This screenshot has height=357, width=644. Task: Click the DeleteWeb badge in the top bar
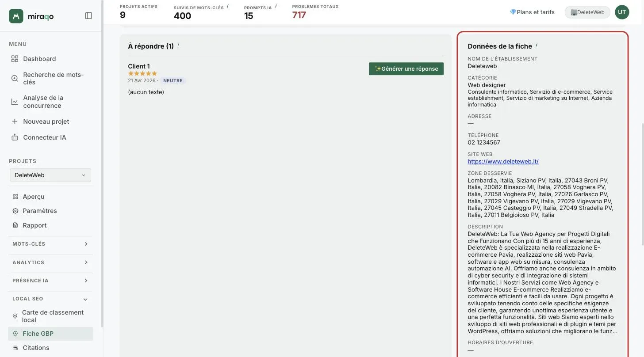(587, 12)
